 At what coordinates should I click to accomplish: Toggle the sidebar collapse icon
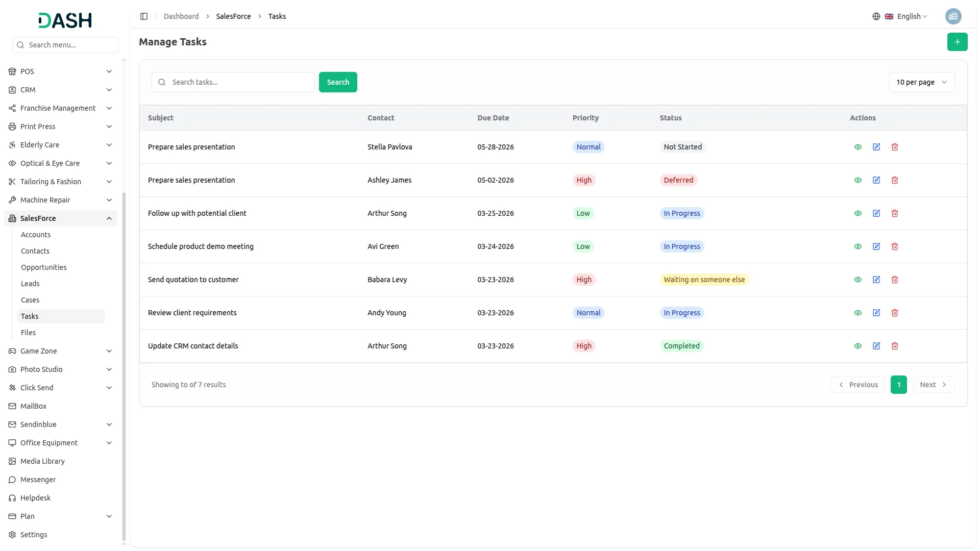pyautogui.click(x=144, y=16)
